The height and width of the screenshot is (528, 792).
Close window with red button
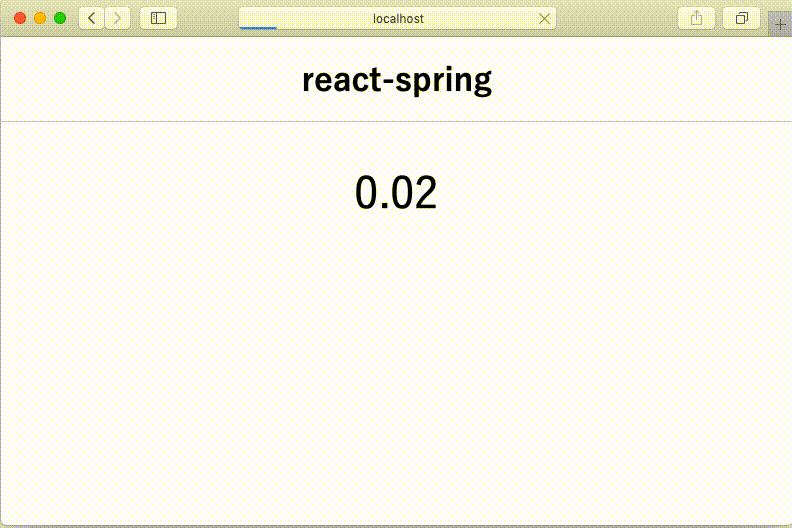click(x=20, y=18)
